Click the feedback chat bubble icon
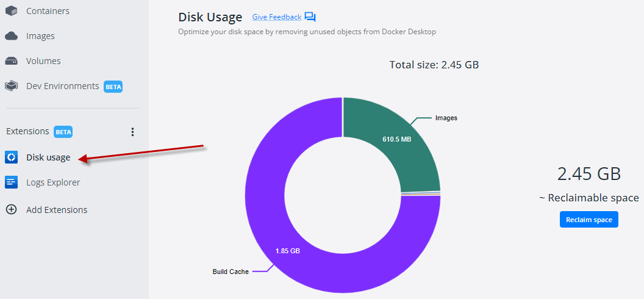This screenshot has width=644, height=299. [310, 17]
